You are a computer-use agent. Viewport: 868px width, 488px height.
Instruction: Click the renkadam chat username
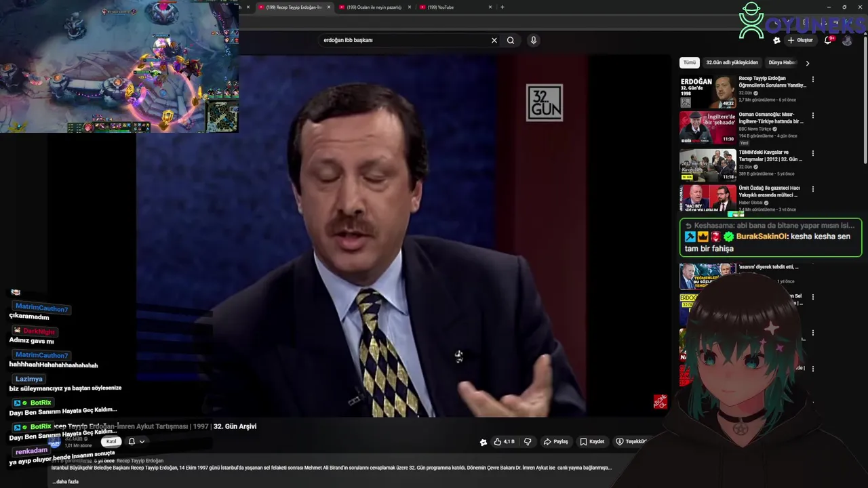[x=31, y=451]
